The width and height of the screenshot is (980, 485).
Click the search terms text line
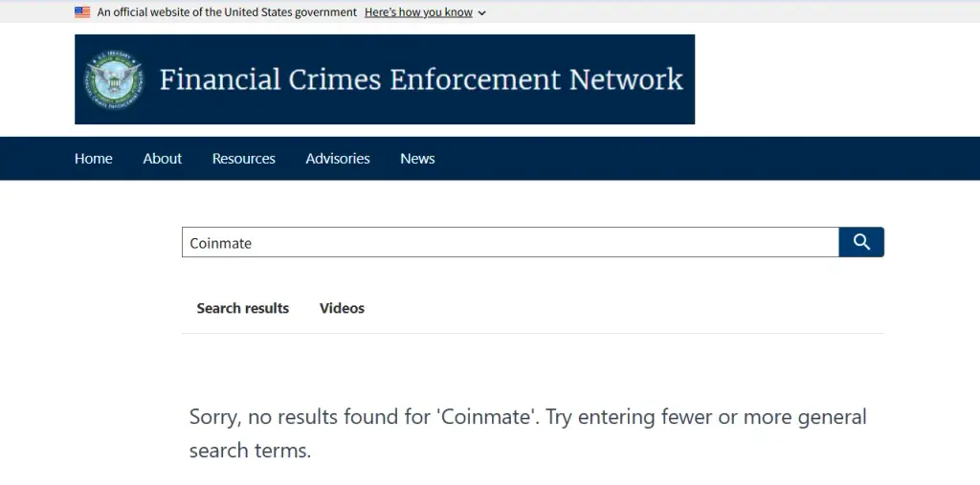[250, 451]
